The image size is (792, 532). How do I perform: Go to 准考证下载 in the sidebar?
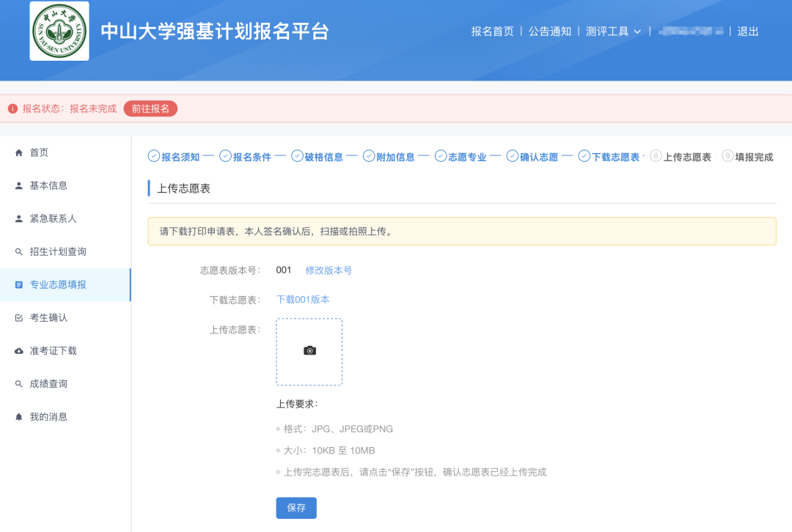tap(51, 350)
